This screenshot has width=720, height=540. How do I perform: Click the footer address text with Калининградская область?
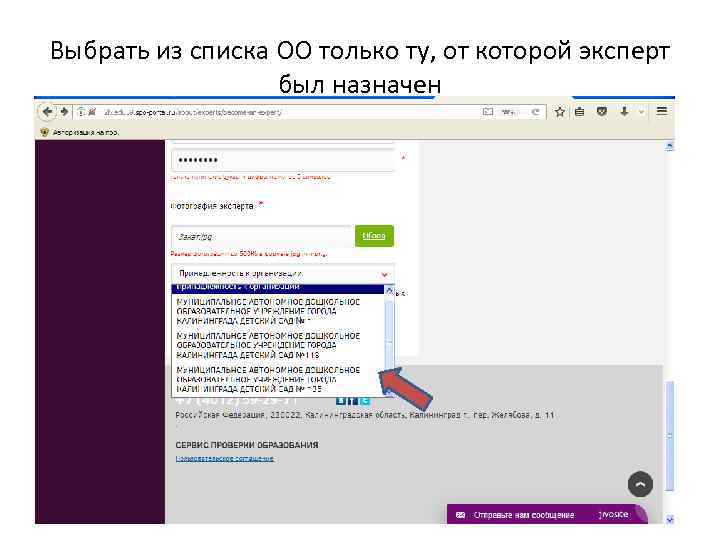365,415
